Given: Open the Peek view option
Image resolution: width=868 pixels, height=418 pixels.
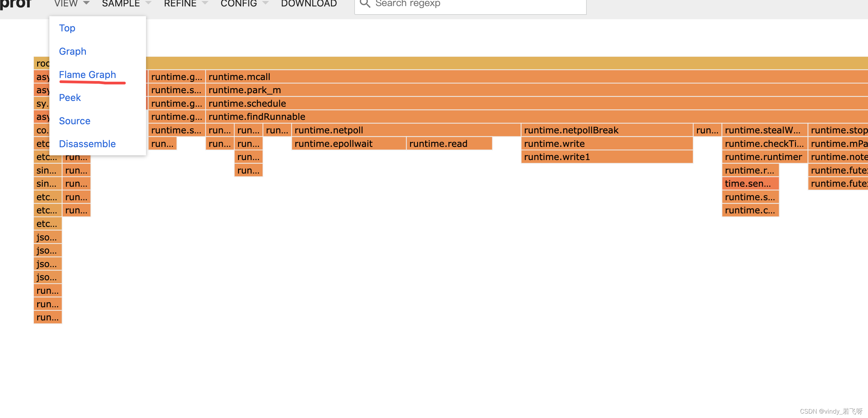Looking at the screenshot, I should pos(70,98).
